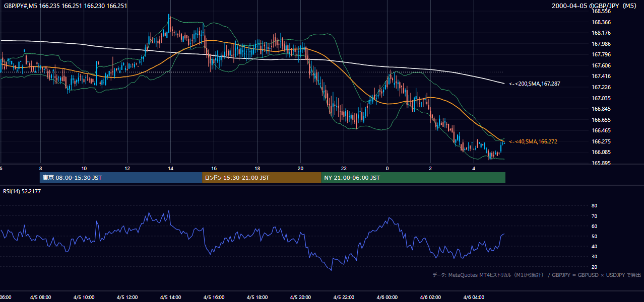Image resolution: width=644 pixels, height=302 pixels.
Task: Click the 4/6 02:00 time axis label
Action: point(431,297)
